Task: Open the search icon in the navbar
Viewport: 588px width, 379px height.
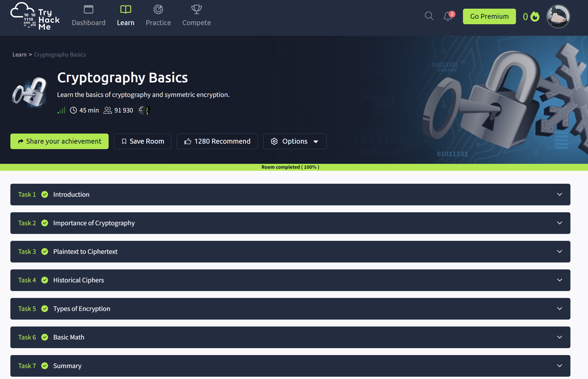Action: 429,16
